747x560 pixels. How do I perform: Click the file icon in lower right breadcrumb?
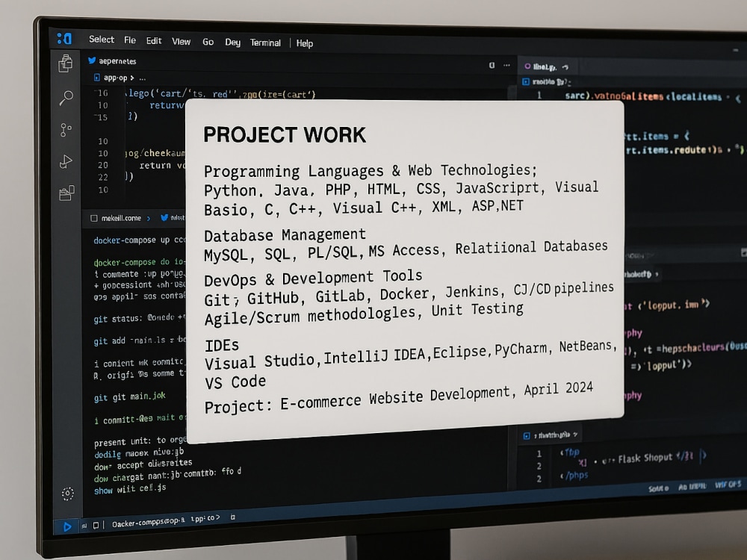tap(527, 436)
